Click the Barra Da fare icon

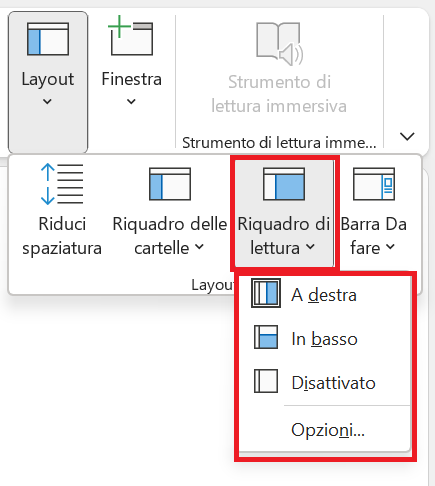tap(374, 184)
